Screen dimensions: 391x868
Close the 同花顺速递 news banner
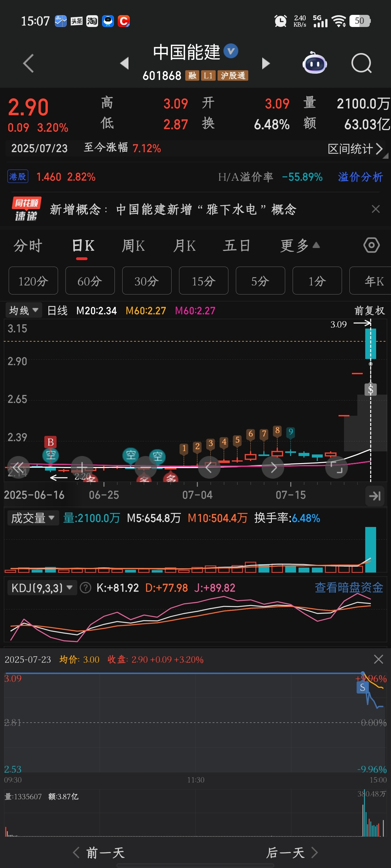[x=375, y=209]
